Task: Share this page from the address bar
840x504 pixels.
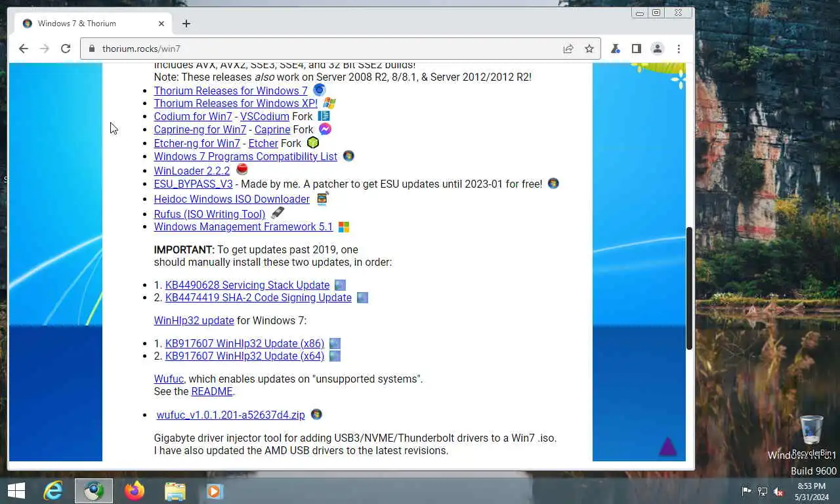Action: 568,49
